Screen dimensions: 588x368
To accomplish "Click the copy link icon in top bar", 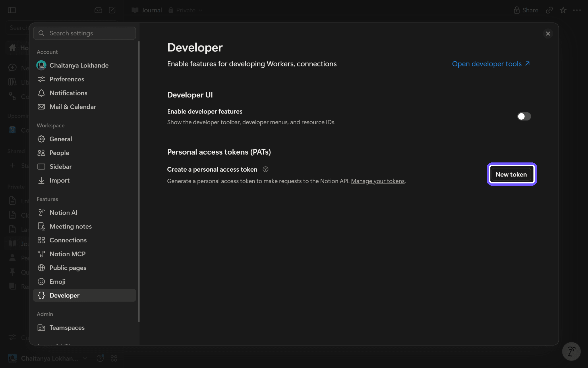I will [549, 10].
